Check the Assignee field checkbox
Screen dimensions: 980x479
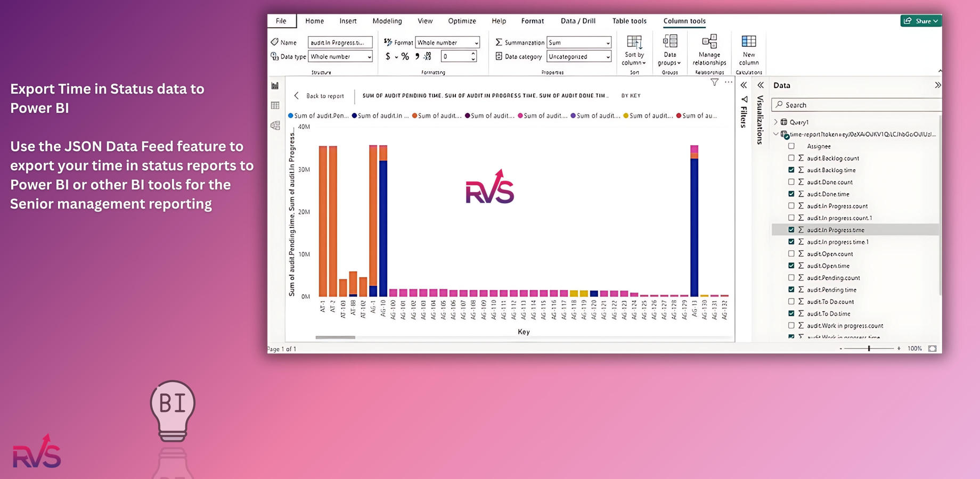coord(791,146)
